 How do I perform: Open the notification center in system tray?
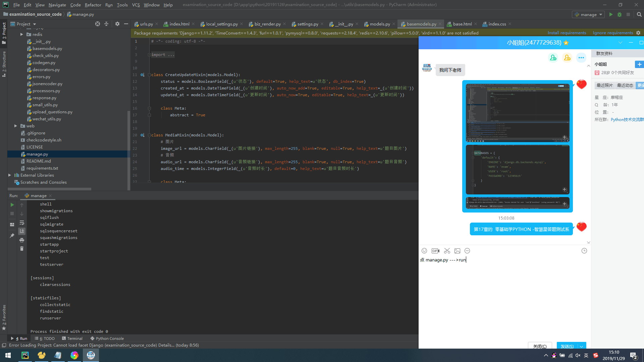tap(634, 356)
